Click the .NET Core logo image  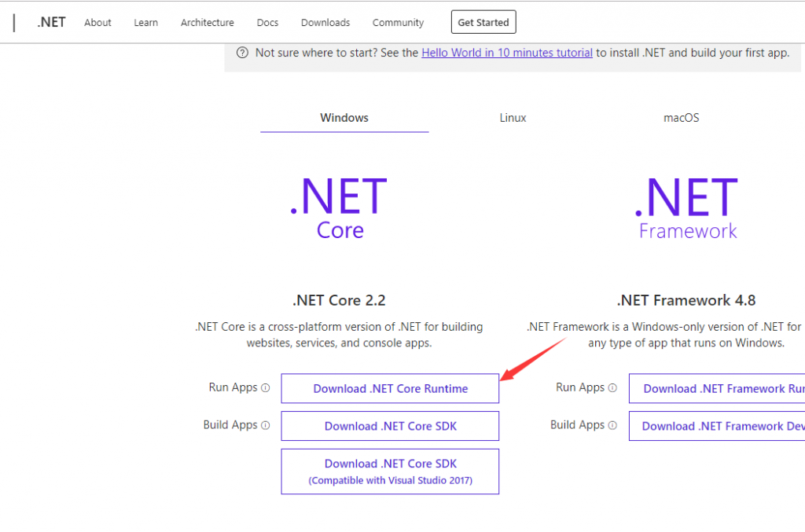(x=339, y=207)
